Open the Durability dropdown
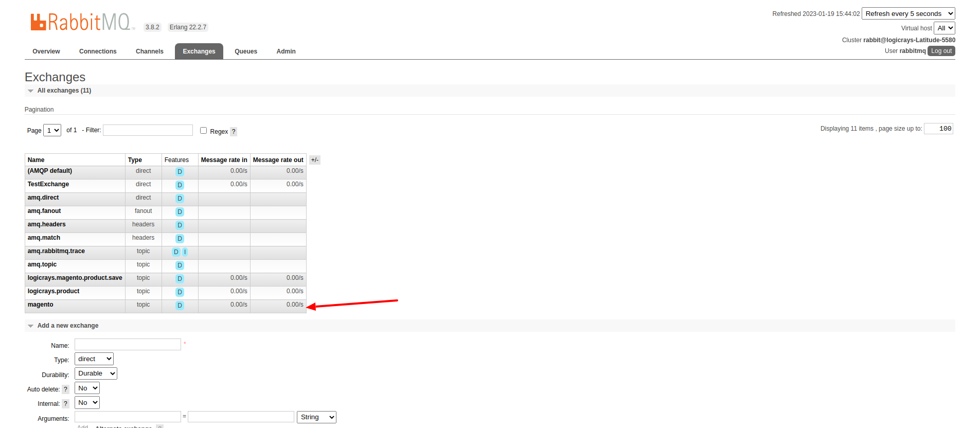The width and height of the screenshot is (980, 428). point(96,373)
